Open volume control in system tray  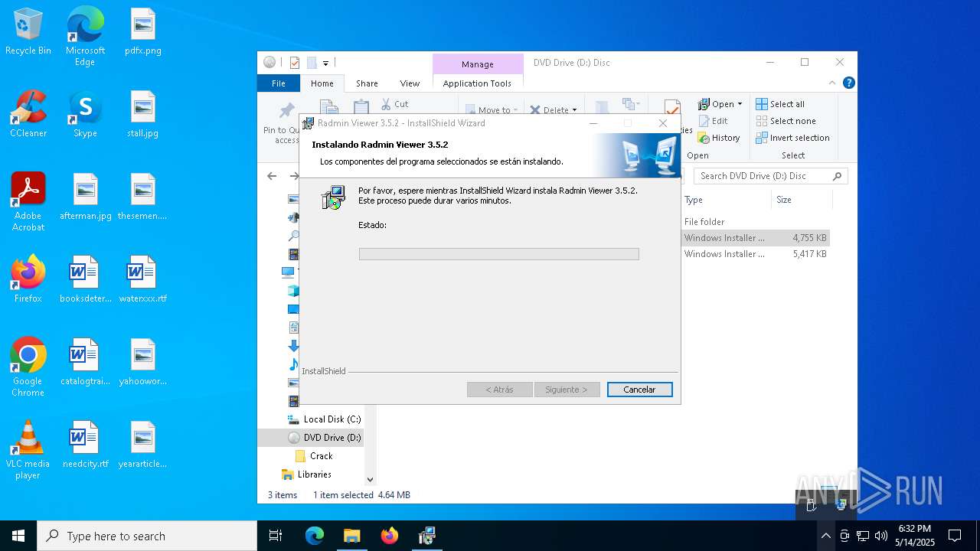pyautogui.click(x=880, y=536)
